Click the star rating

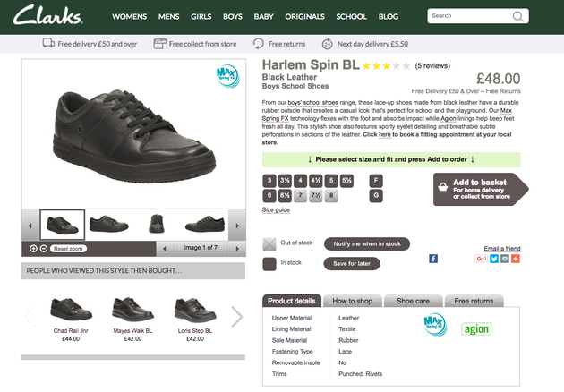point(386,66)
